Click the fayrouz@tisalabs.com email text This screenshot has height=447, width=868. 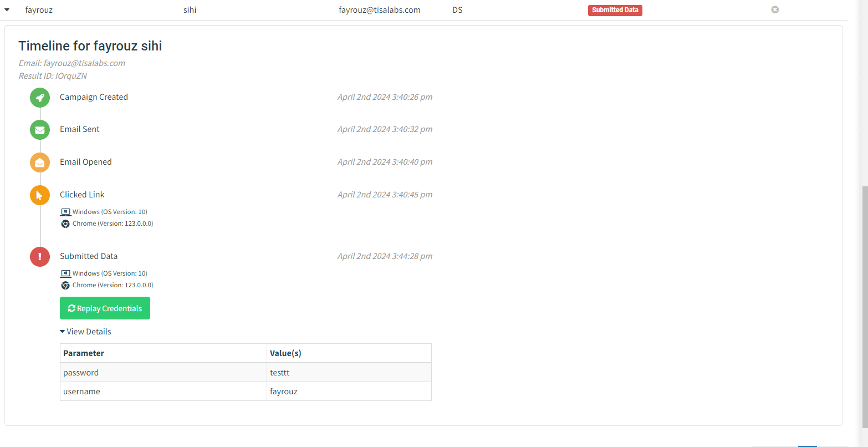pos(380,9)
